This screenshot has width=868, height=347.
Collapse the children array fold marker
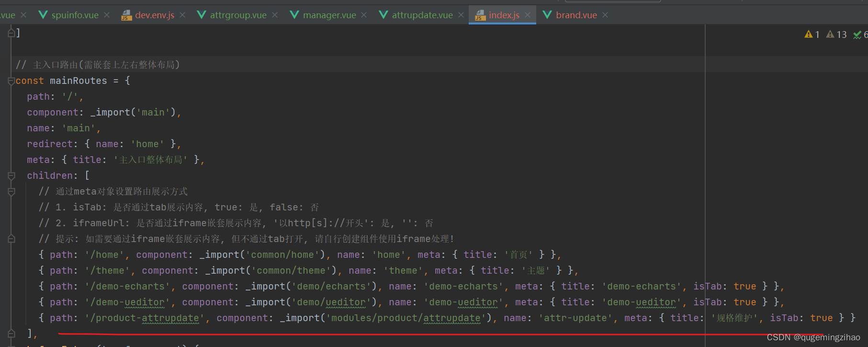11,176
